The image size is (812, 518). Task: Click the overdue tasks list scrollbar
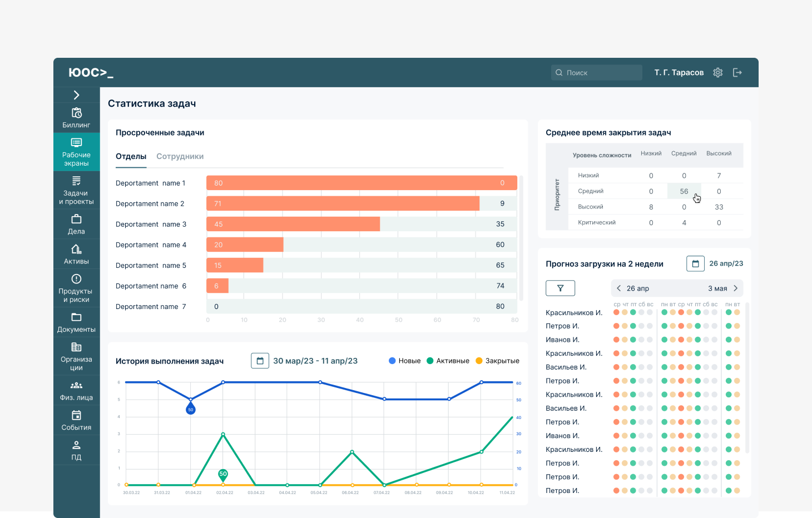(521, 238)
